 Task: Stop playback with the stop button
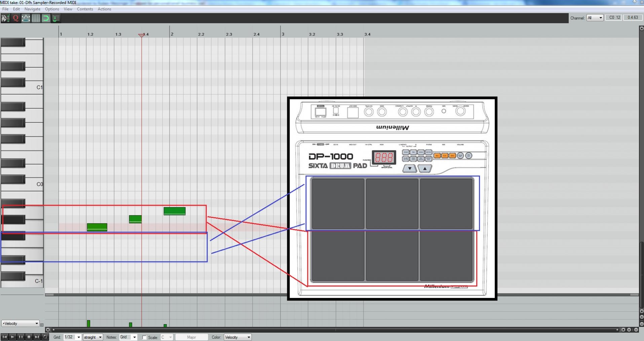click(x=29, y=337)
